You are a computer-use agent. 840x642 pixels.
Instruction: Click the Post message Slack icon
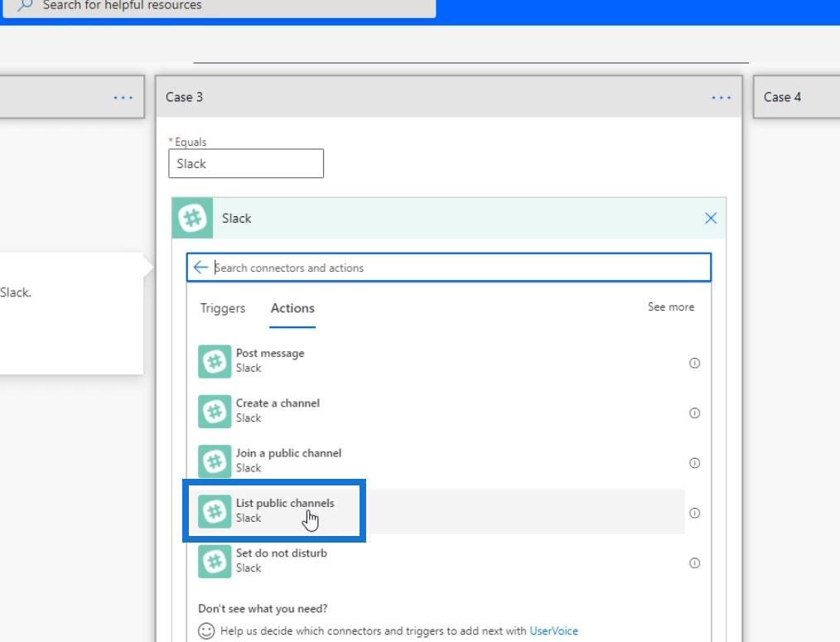[x=215, y=361]
